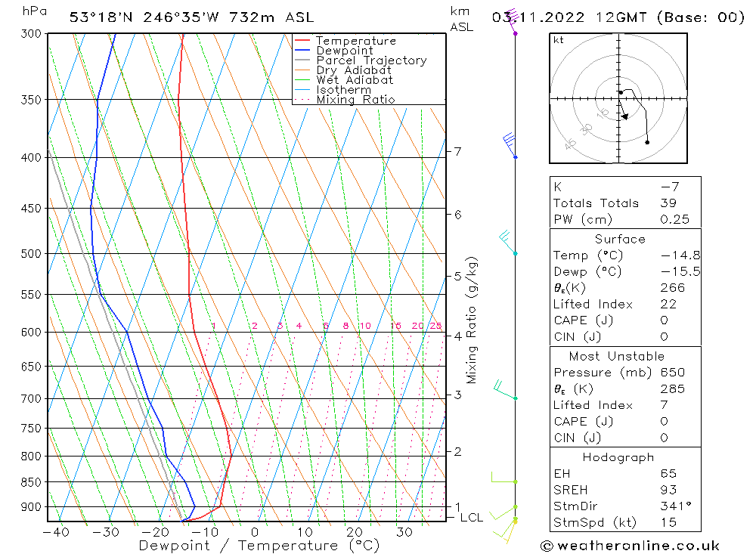This screenshot has width=756, height=554.
Task: Click the red Temperature legend line
Action: point(302,41)
